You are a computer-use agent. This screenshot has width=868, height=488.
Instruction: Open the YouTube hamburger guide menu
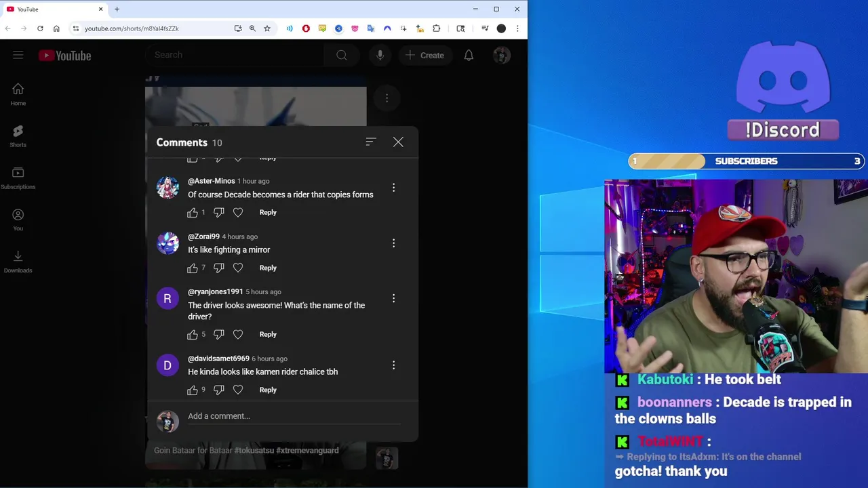(18, 55)
